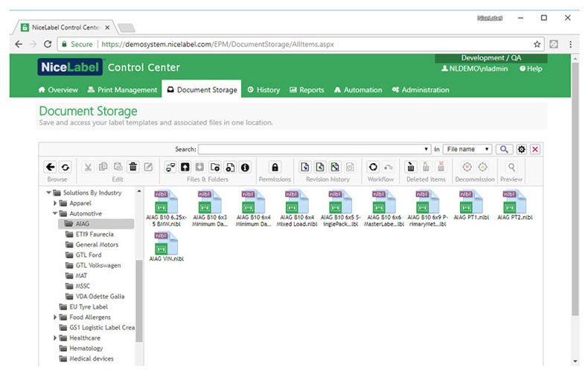
Task: Open Deleted items recycle bin icon
Action: (x=411, y=167)
